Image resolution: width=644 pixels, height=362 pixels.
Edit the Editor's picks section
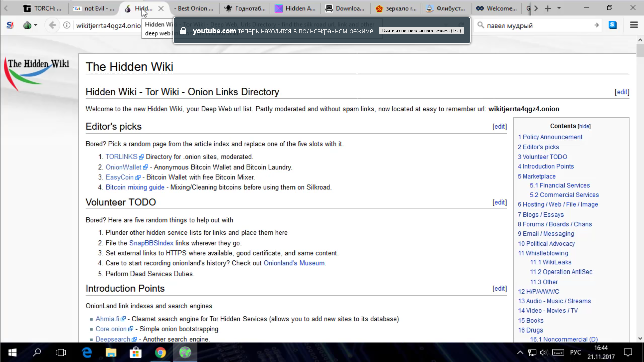[500, 126]
